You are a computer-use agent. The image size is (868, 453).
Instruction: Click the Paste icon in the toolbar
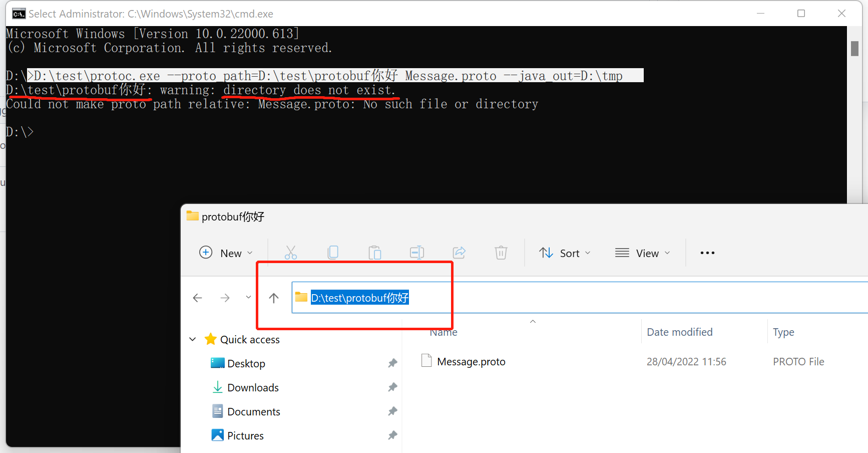(375, 253)
